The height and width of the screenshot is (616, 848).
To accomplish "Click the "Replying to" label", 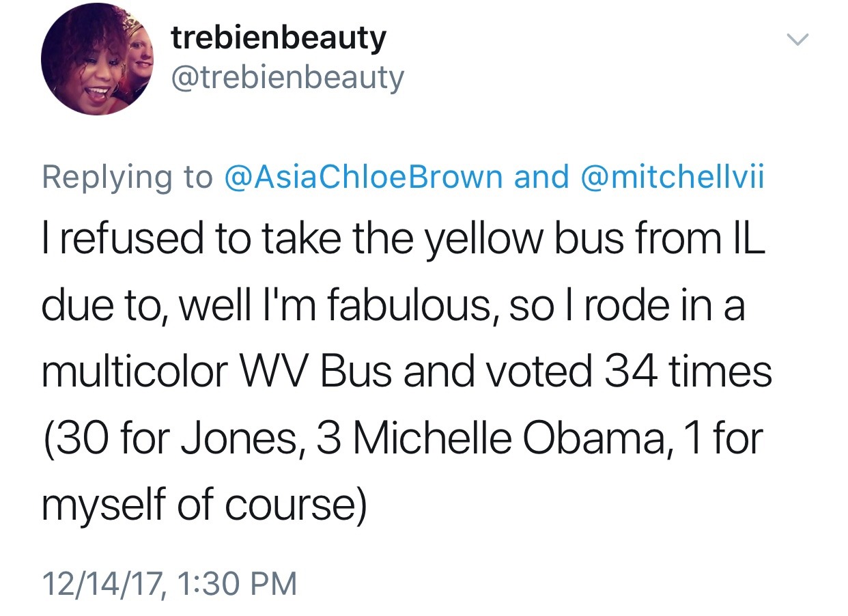I will click(128, 178).
